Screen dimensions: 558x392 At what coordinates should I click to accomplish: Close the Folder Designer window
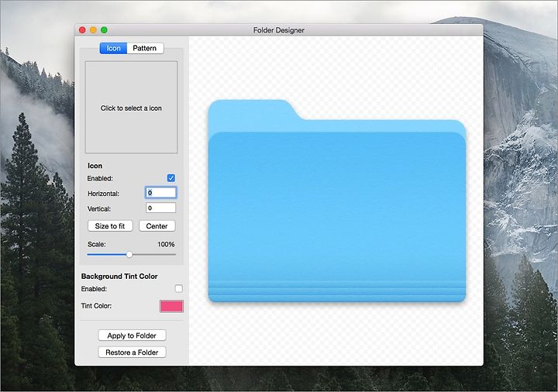point(82,30)
